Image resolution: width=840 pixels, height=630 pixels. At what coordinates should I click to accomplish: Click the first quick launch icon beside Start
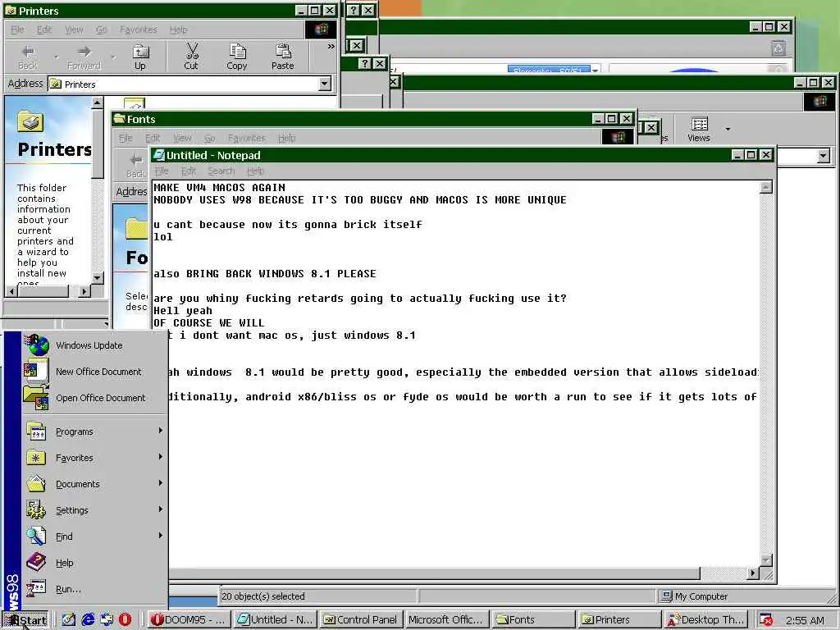point(69,620)
